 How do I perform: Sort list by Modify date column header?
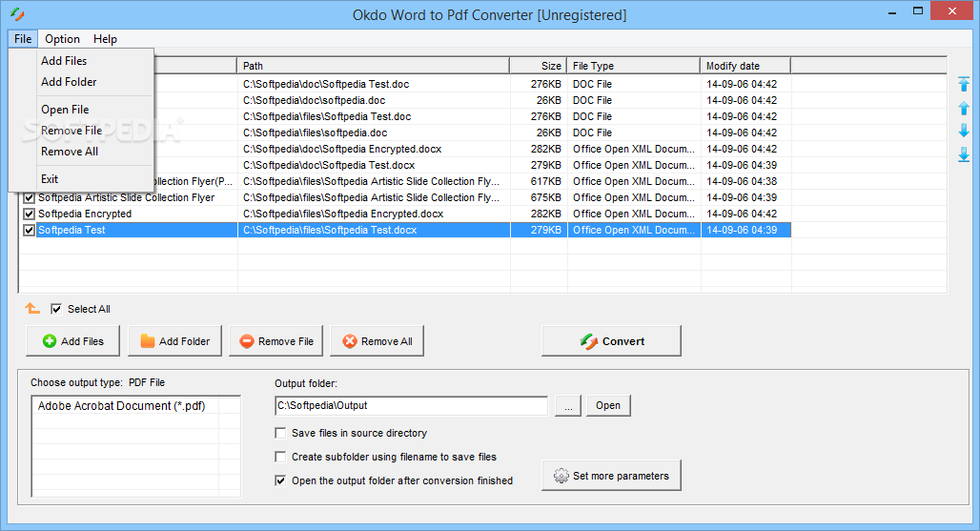[x=745, y=66]
